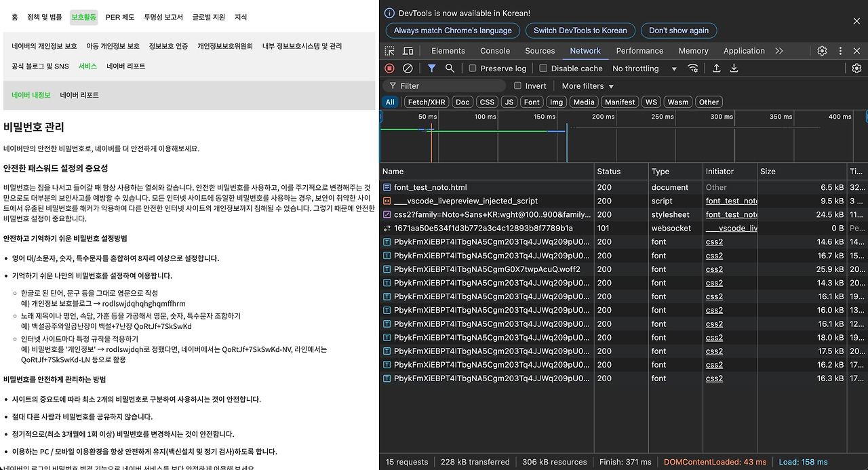Toggle the device toolbar icon
The height and width of the screenshot is (470, 868).
coord(408,51)
